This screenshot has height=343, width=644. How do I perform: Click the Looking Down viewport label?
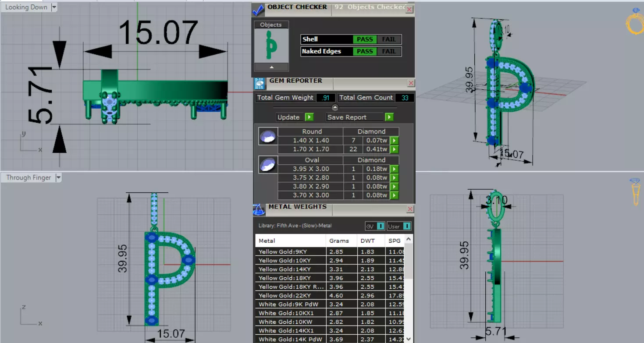tap(26, 7)
